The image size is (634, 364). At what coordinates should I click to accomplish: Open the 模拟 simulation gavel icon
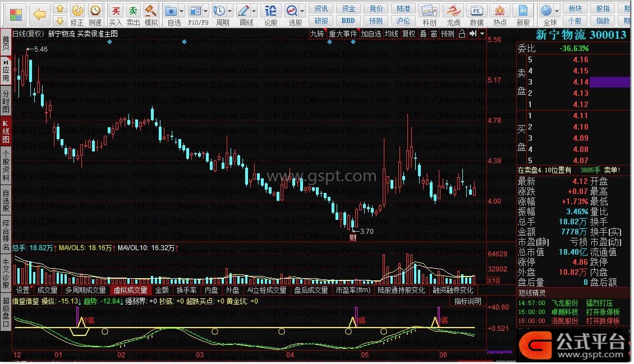[151, 15]
